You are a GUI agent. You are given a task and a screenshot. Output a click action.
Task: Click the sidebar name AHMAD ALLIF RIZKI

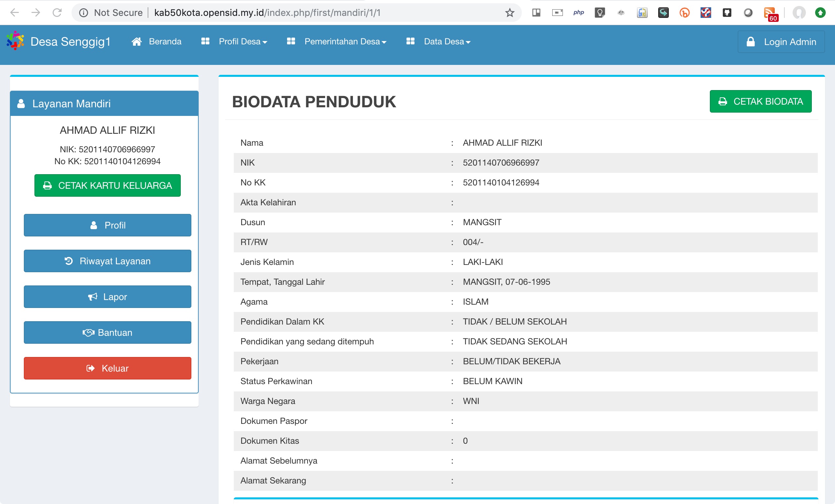[x=107, y=130]
